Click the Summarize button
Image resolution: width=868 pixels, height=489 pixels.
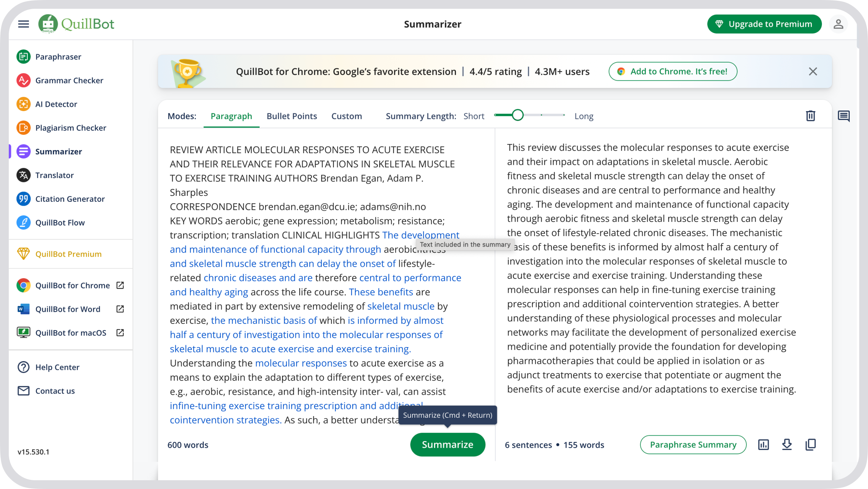pos(447,444)
